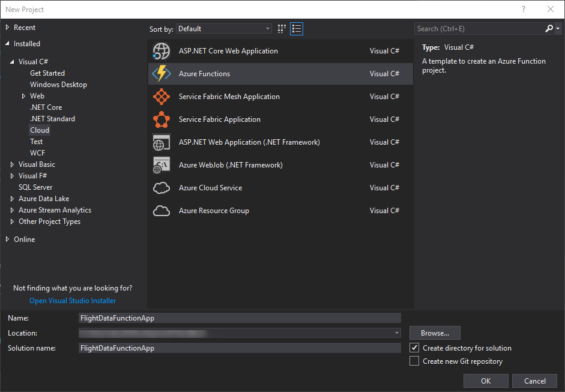
Task: Select the Windows Desktop category
Action: (x=58, y=85)
